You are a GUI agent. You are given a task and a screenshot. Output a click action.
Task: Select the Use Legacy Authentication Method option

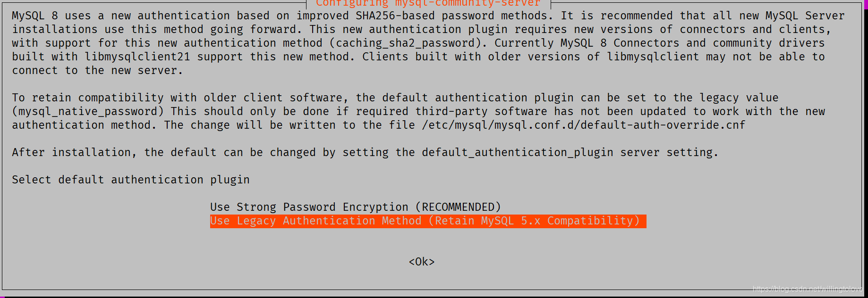[x=427, y=221]
